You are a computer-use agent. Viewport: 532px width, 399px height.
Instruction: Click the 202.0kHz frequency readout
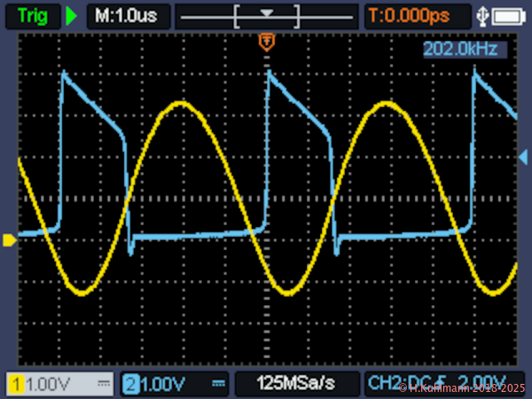pos(465,49)
